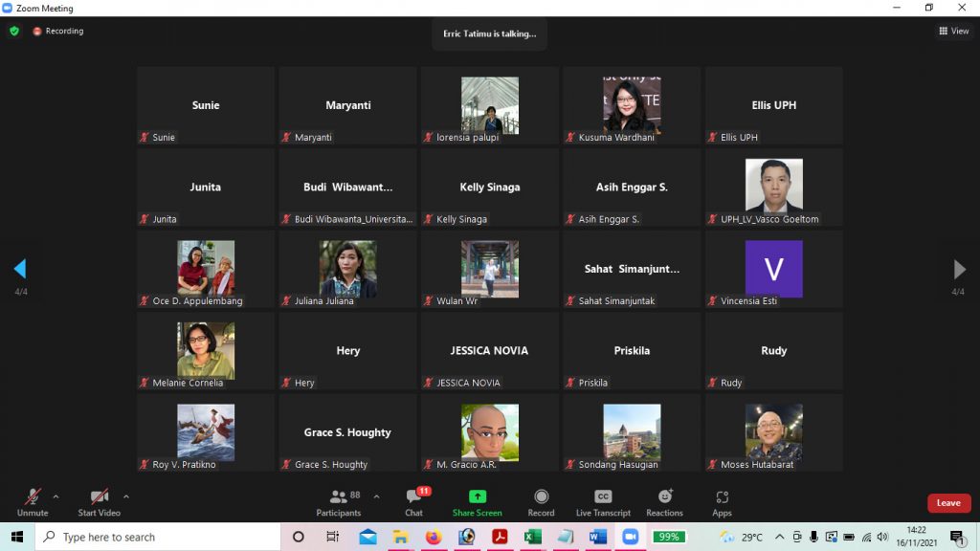Screen dimensions: 980x551
Task: Start Video with the camera button
Action: [x=99, y=502]
